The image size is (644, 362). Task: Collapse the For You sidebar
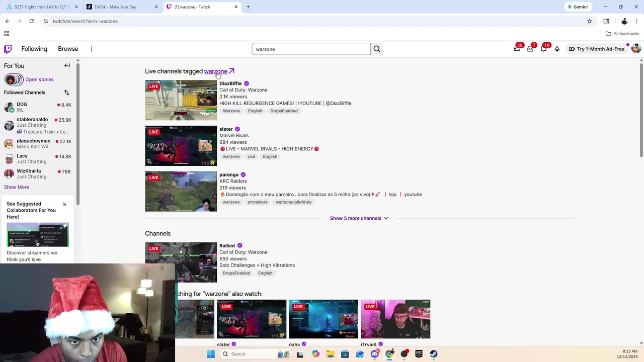click(x=67, y=65)
